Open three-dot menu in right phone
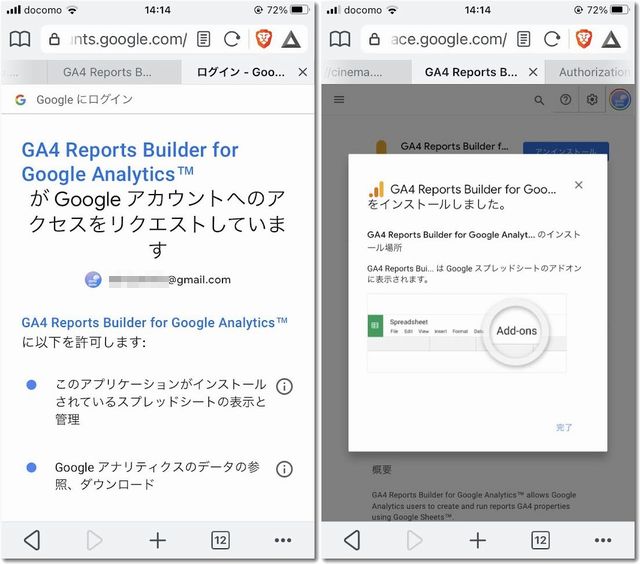Screen dimensions: 640x564 pyautogui.click(x=603, y=540)
